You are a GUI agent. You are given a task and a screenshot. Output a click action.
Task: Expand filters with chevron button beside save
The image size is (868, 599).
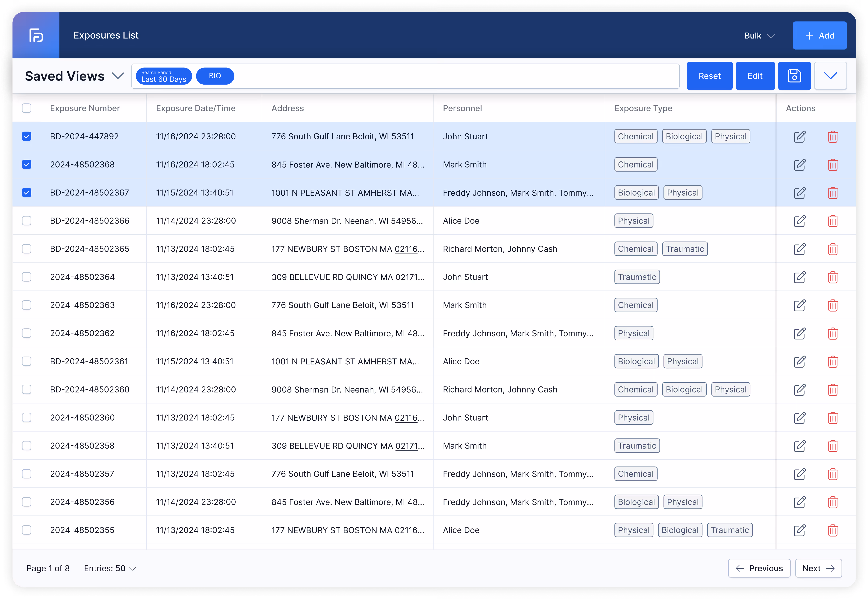coord(830,76)
